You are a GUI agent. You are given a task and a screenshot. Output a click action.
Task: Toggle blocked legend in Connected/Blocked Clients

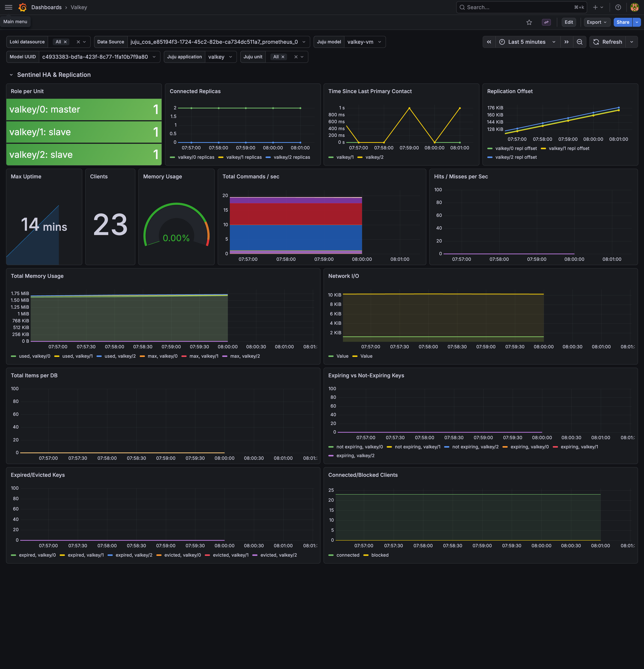(x=380, y=555)
